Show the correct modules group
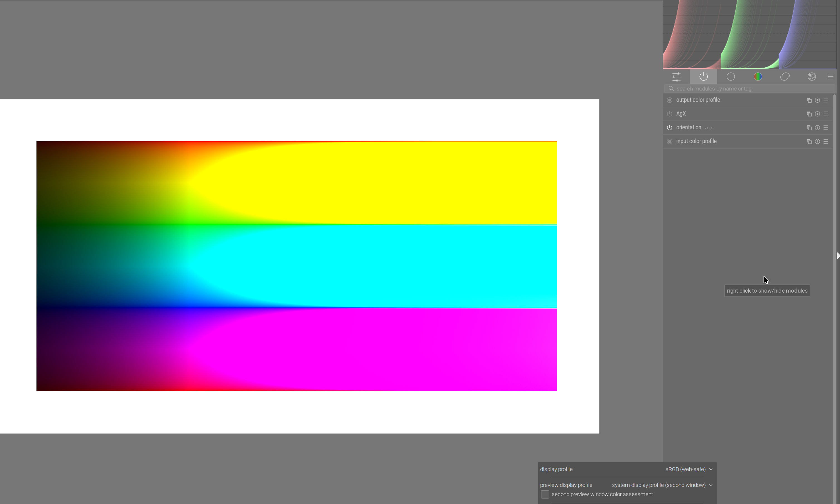This screenshot has height=504, width=840. (785, 77)
